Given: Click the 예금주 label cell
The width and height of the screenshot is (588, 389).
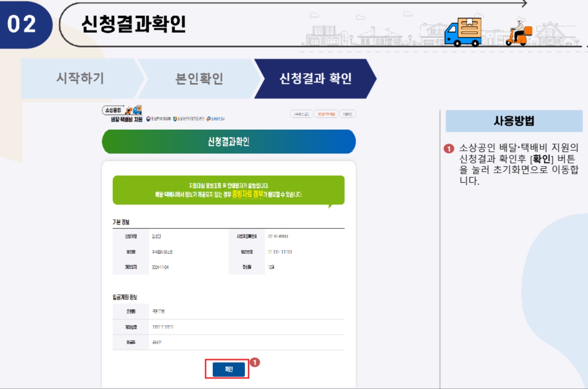Looking at the screenshot, I should (131, 343).
